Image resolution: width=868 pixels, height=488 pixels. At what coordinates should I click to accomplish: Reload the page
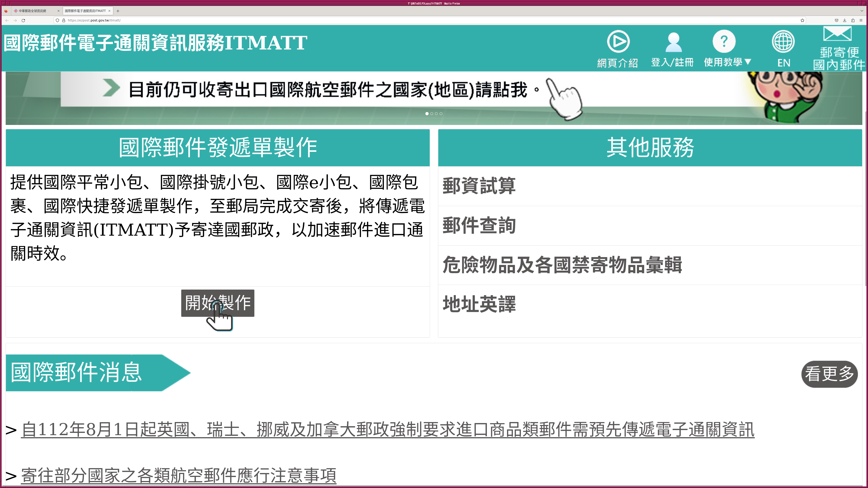click(x=23, y=20)
